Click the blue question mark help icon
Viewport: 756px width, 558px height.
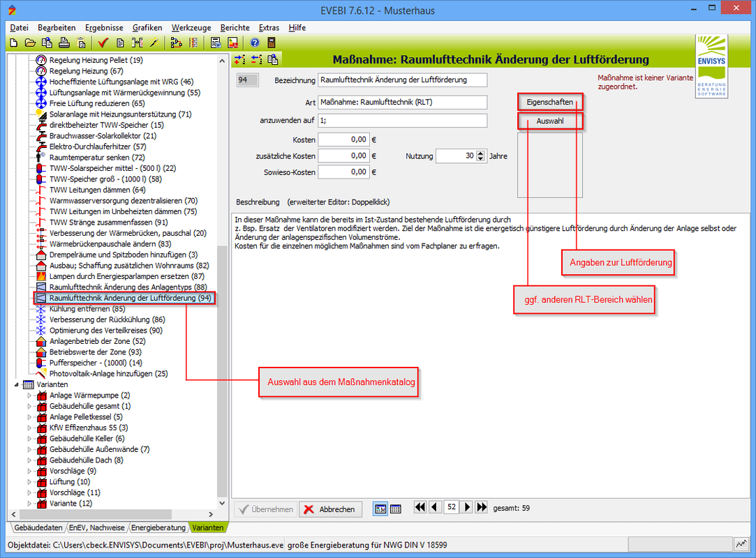click(x=255, y=43)
